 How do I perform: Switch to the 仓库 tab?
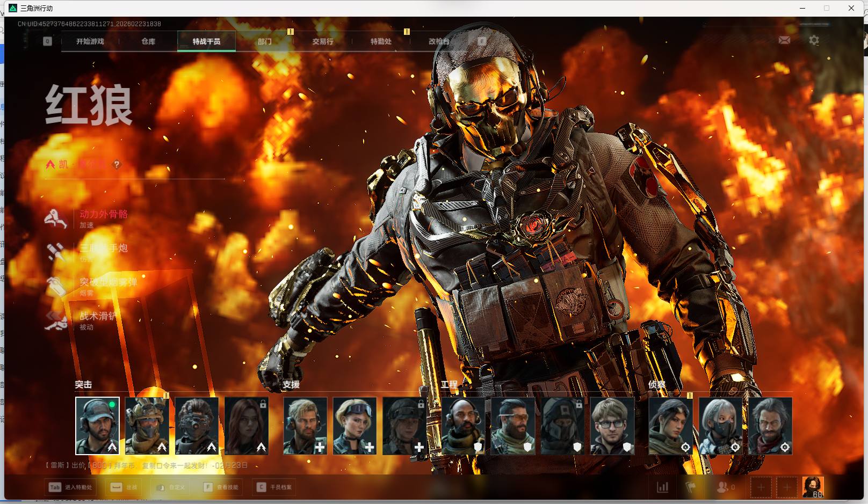click(148, 41)
